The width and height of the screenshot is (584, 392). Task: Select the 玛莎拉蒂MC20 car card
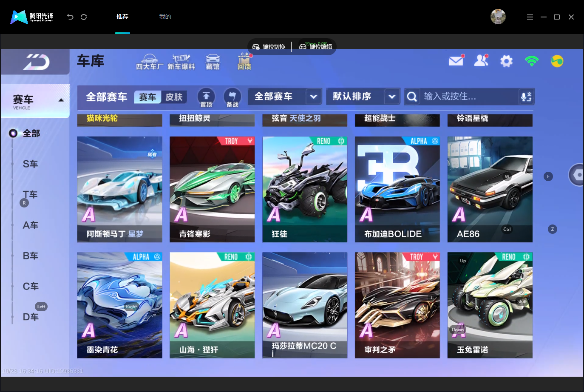(305, 305)
